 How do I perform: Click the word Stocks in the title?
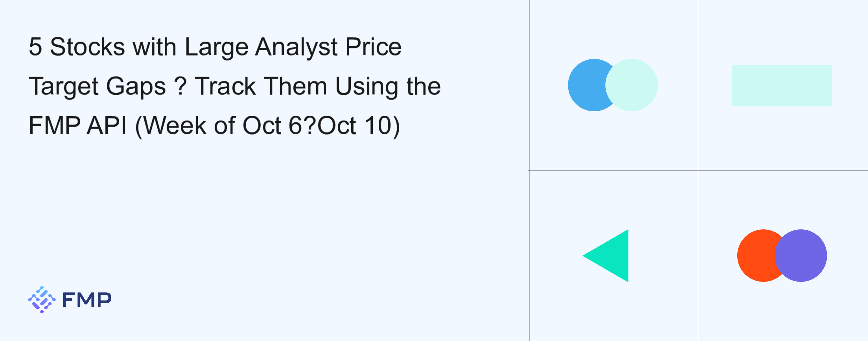pyautogui.click(x=87, y=46)
